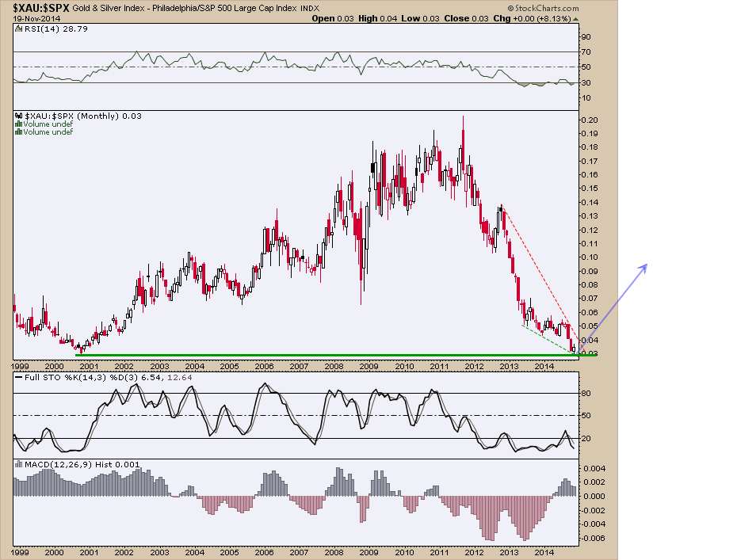Click the 0.10 price axis label
Screen dimensions: 737x560
(x=590, y=257)
